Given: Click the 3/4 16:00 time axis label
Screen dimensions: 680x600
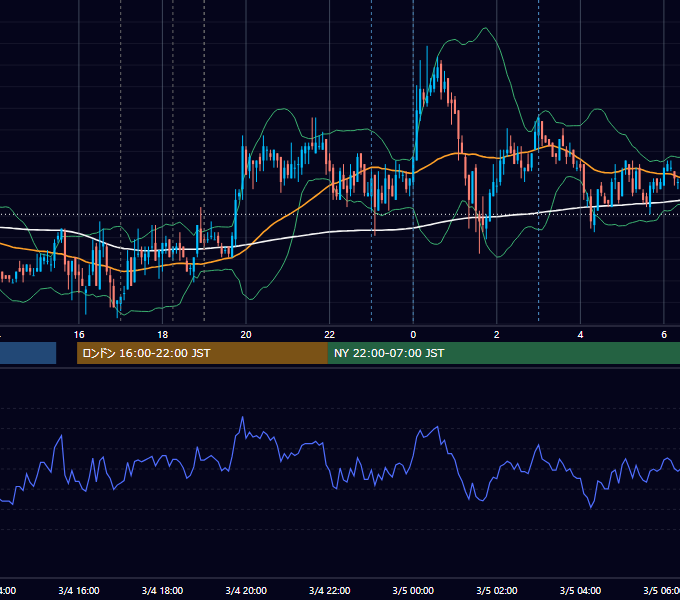Looking at the screenshot, I should tap(79, 590).
